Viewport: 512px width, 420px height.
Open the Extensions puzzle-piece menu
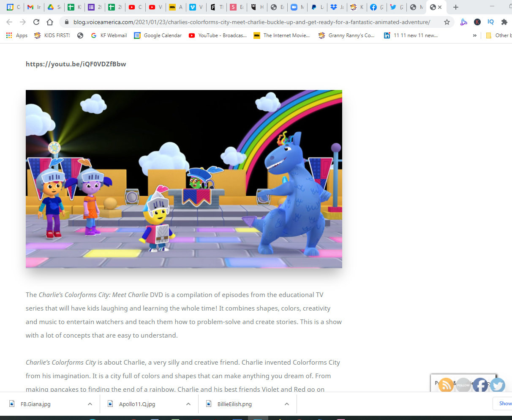(504, 22)
